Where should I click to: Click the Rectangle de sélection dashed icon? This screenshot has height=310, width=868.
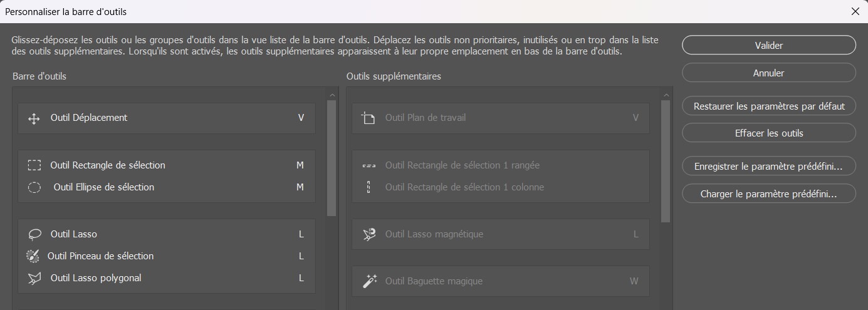pyautogui.click(x=34, y=165)
